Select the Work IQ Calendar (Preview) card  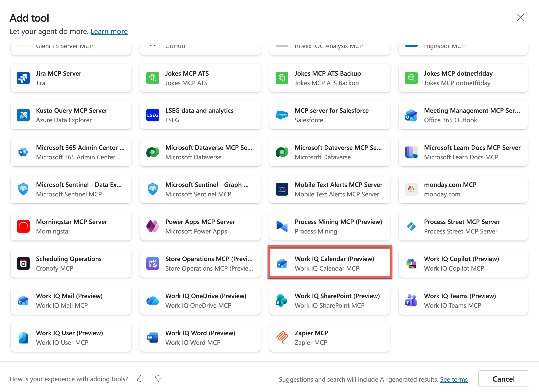coord(330,263)
